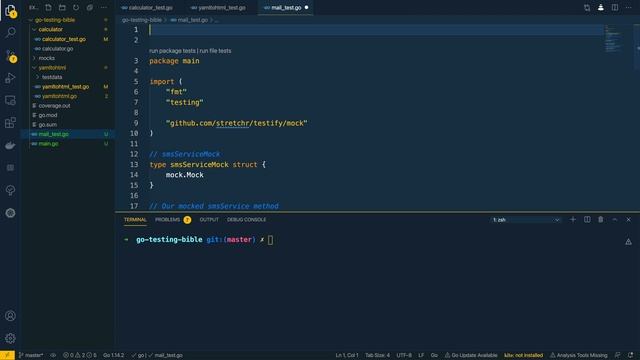Open the terminal shell selector dropdown
640x360 pixels.
tap(526, 220)
